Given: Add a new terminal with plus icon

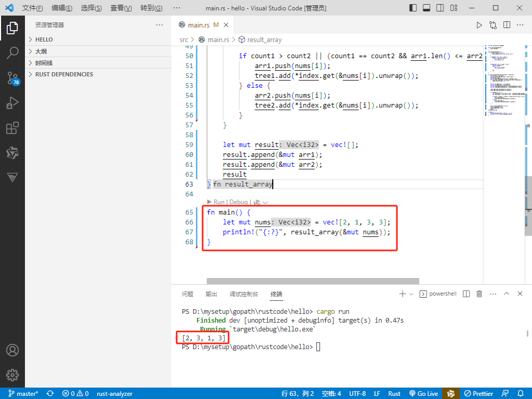Looking at the screenshot, I should click(x=403, y=294).
